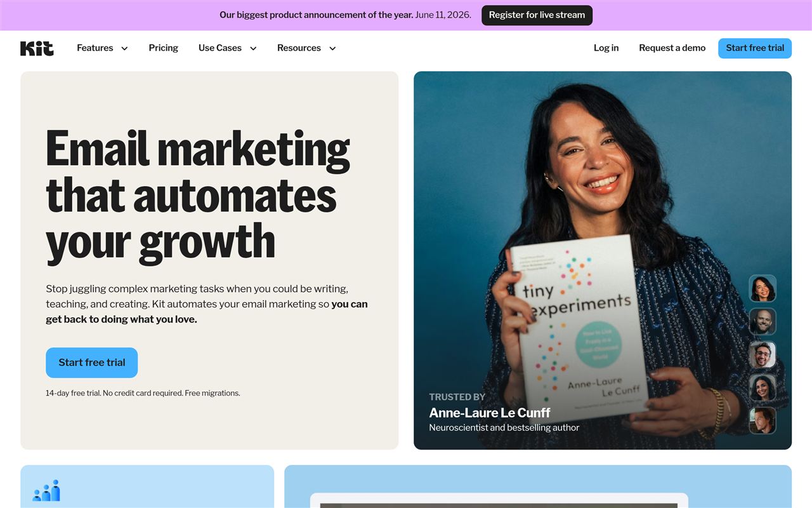Expand the Use Cases menu

(227, 48)
